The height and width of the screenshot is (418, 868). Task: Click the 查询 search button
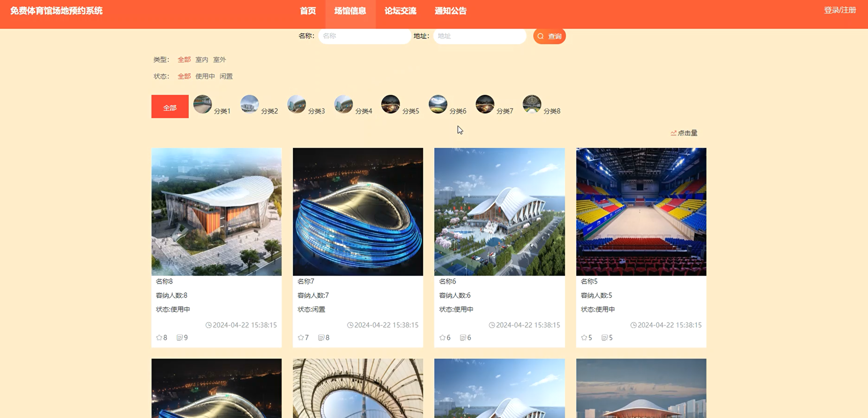point(549,36)
